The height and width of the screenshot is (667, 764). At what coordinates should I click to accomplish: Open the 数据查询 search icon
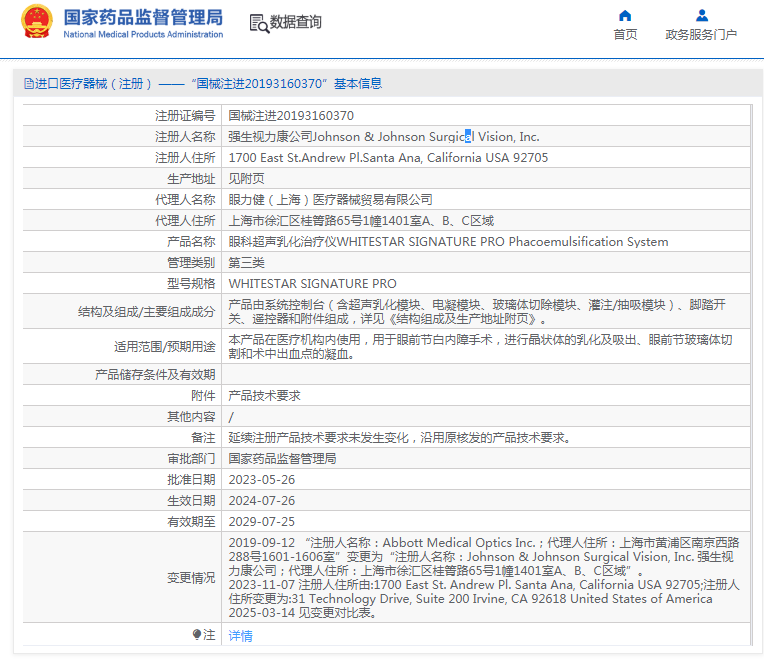point(259,23)
